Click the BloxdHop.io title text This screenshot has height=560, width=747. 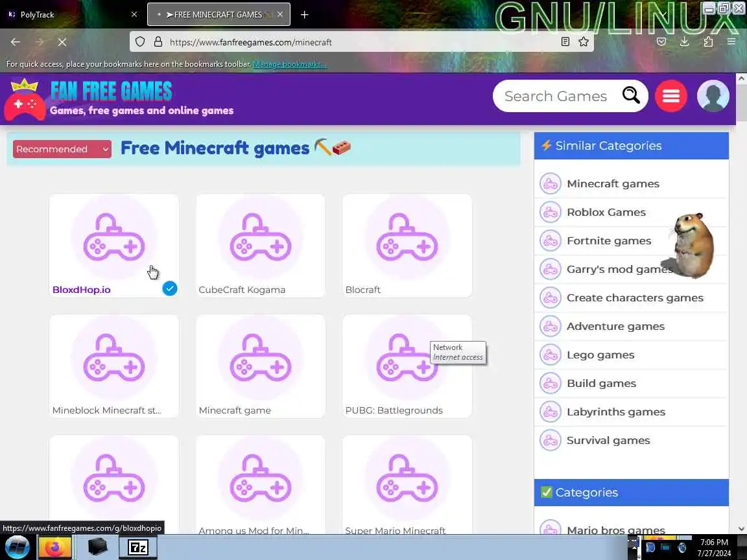pyautogui.click(x=82, y=290)
